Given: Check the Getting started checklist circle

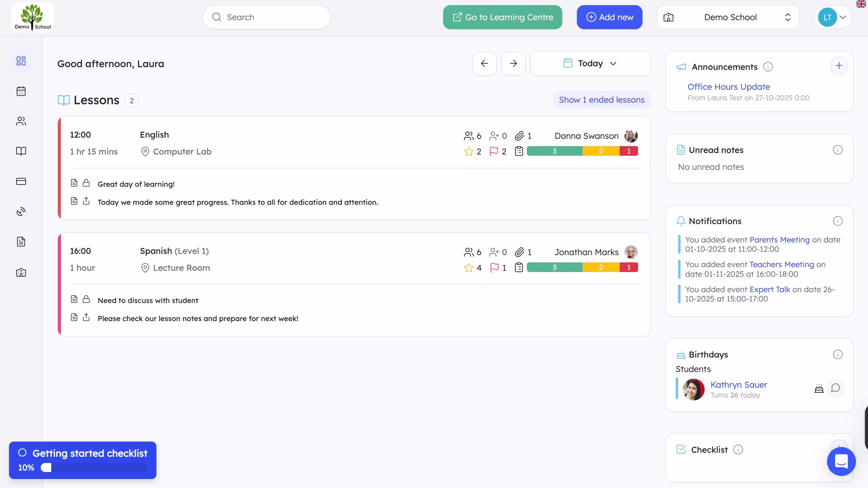Looking at the screenshot, I should [22, 453].
